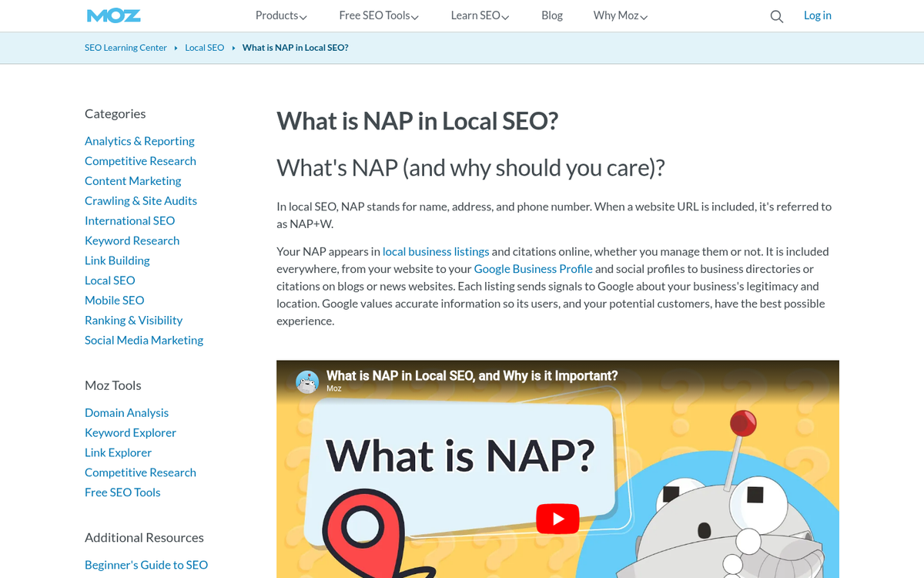Open Keyword Explorer tool link
This screenshot has height=578, width=924.
[131, 433]
